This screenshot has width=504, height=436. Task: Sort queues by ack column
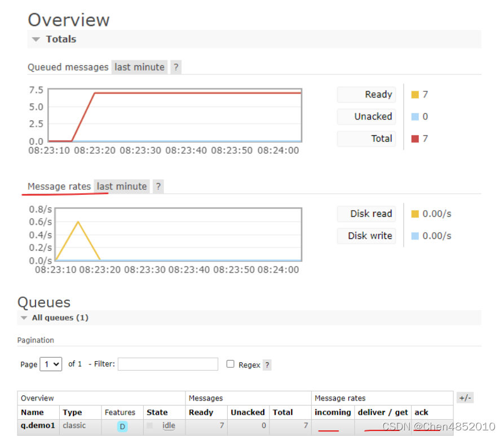[421, 412]
